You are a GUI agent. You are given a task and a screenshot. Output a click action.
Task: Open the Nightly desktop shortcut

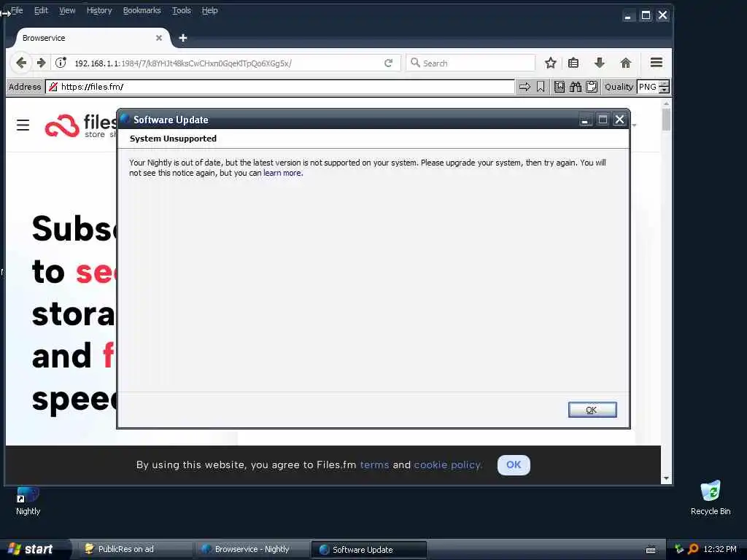click(x=28, y=502)
